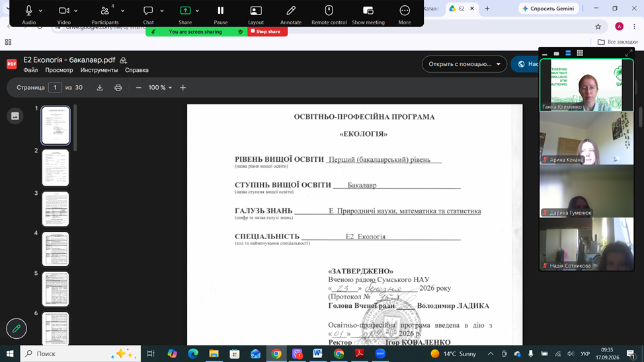Open the Инструменты menu
Image resolution: width=644 pixels, height=362 pixels.
pos(99,70)
